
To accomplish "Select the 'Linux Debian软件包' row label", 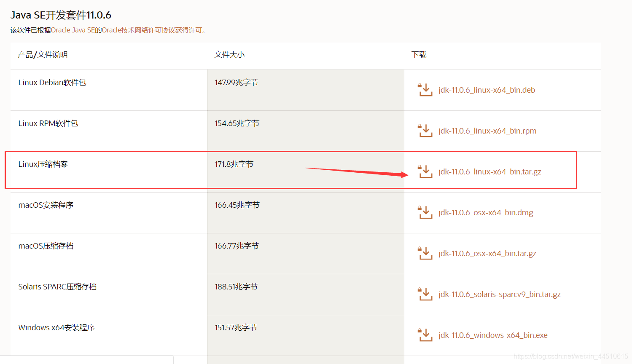I will point(52,83).
